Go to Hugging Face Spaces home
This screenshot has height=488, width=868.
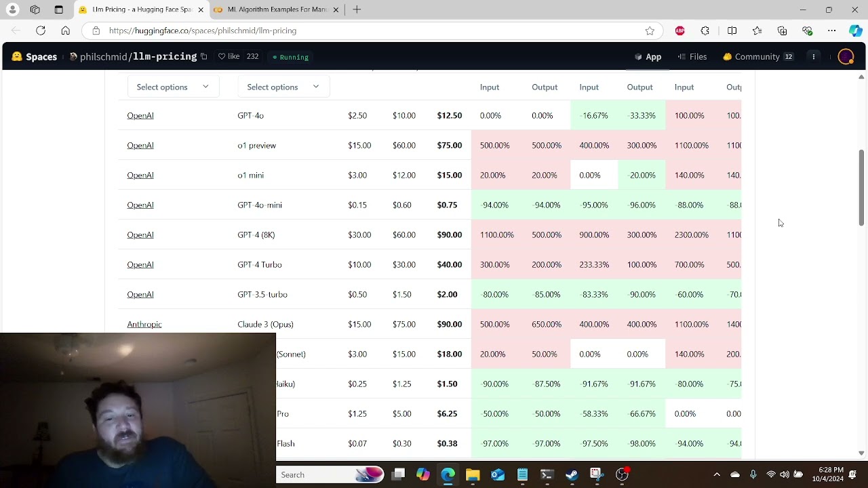35,57
